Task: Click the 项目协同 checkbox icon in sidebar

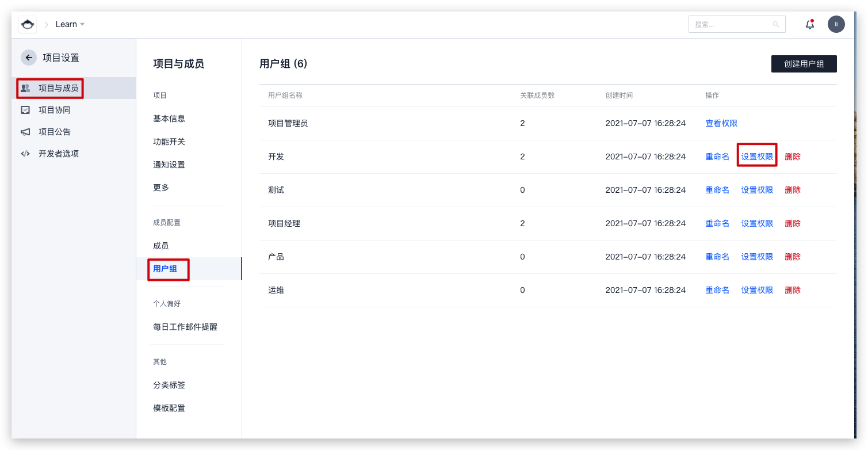Action: pyautogui.click(x=25, y=110)
